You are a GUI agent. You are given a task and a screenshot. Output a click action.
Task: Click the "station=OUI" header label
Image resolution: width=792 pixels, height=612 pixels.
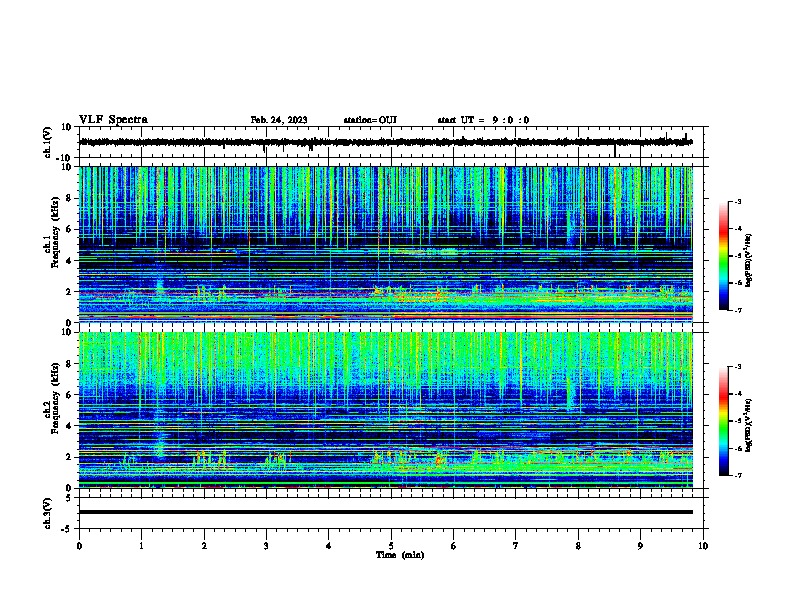pos(370,120)
